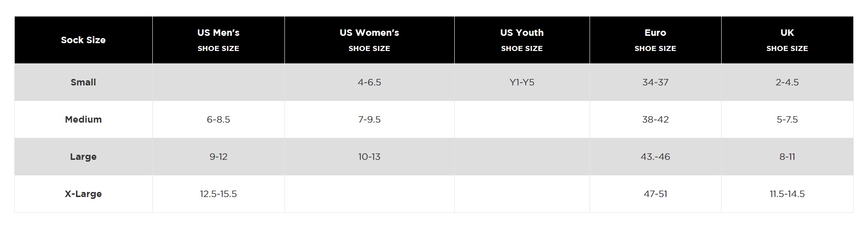Click the 10-13 women's size cell
The image size is (868, 231).
click(370, 157)
